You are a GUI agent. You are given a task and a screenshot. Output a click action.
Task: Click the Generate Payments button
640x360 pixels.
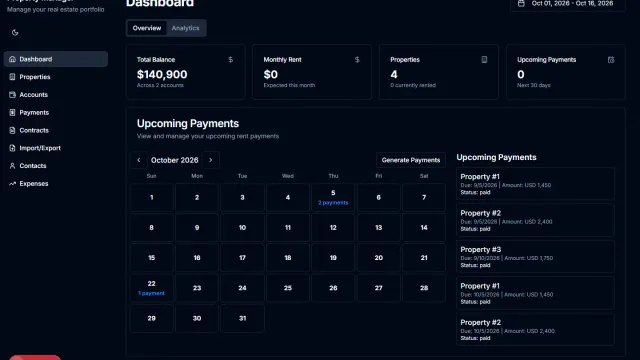click(411, 160)
